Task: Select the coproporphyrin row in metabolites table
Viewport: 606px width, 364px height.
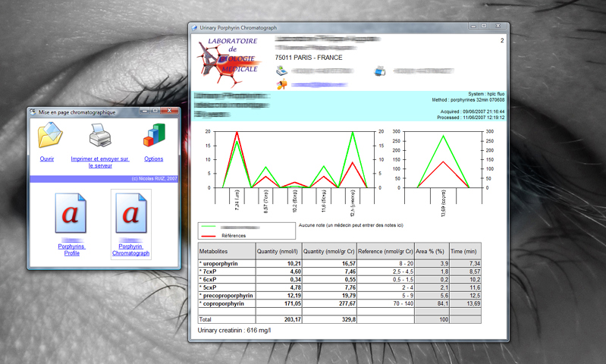Action: point(225,303)
